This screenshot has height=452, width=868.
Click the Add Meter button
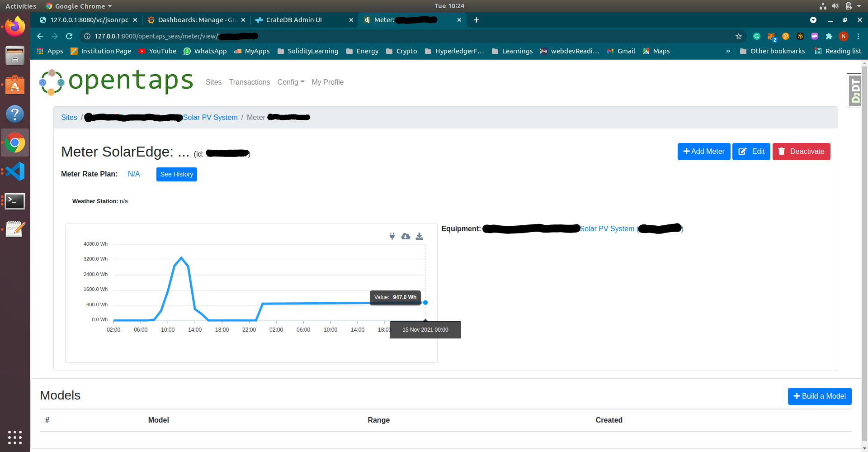pyautogui.click(x=703, y=152)
